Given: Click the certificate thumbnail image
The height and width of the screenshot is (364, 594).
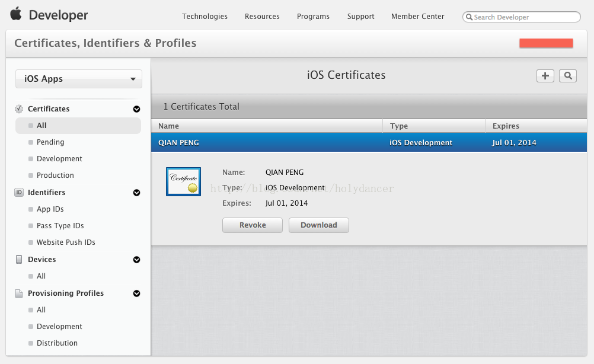Looking at the screenshot, I should [x=183, y=181].
